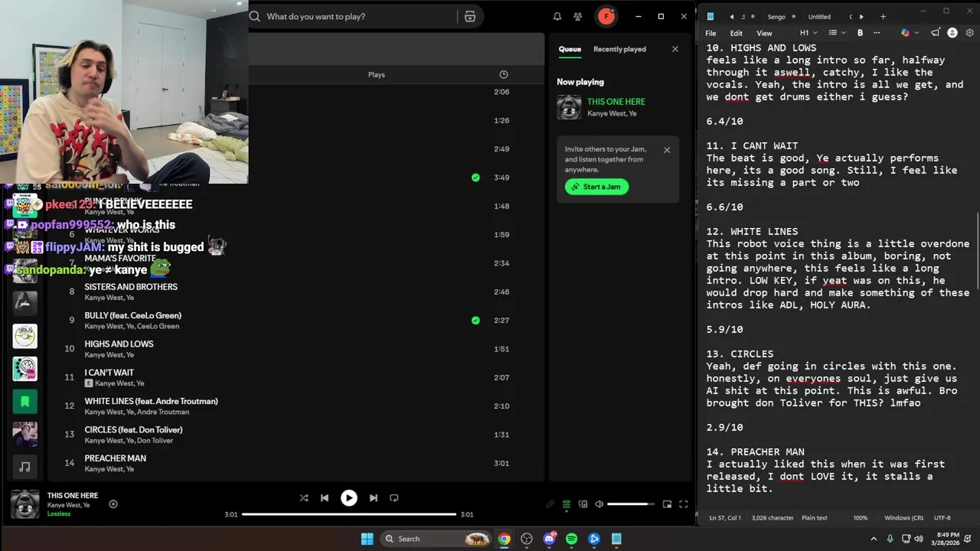Open CIRCLES feat. Don Toliver track
Image resolution: width=980 pixels, height=551 pixels.
tap(133, 429)
